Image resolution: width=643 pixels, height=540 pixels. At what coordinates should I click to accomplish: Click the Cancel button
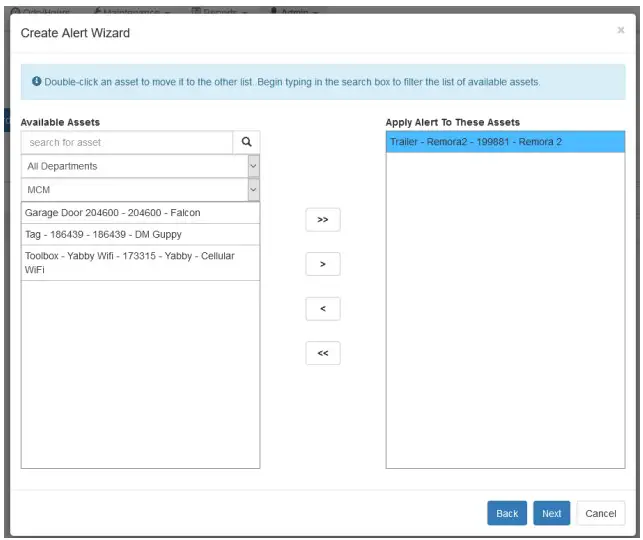click(601, 513)
